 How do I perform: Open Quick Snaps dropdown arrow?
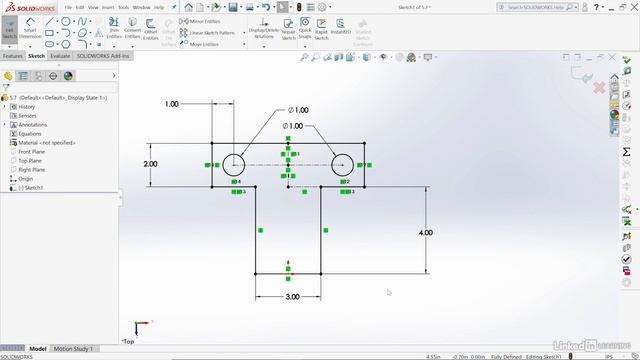(x=305, y=47)
